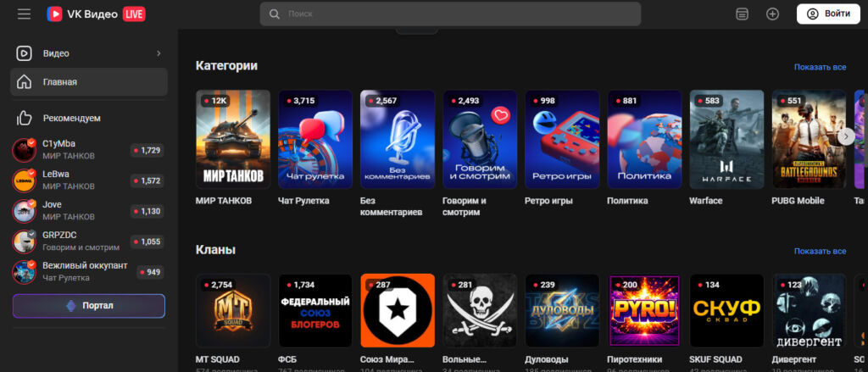Click the MT SQUAD clan title
The width and height of the screenshot is (868, 372).
(x=218, y=359)
